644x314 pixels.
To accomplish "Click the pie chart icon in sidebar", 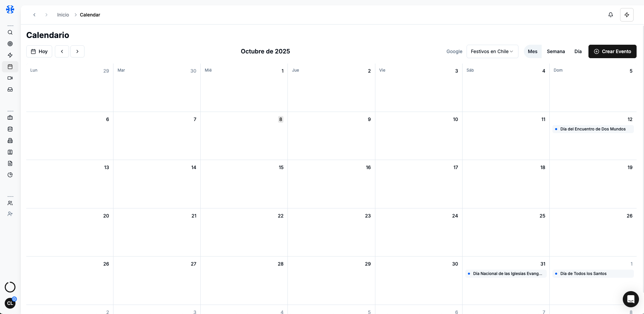I will coord(10,175).
